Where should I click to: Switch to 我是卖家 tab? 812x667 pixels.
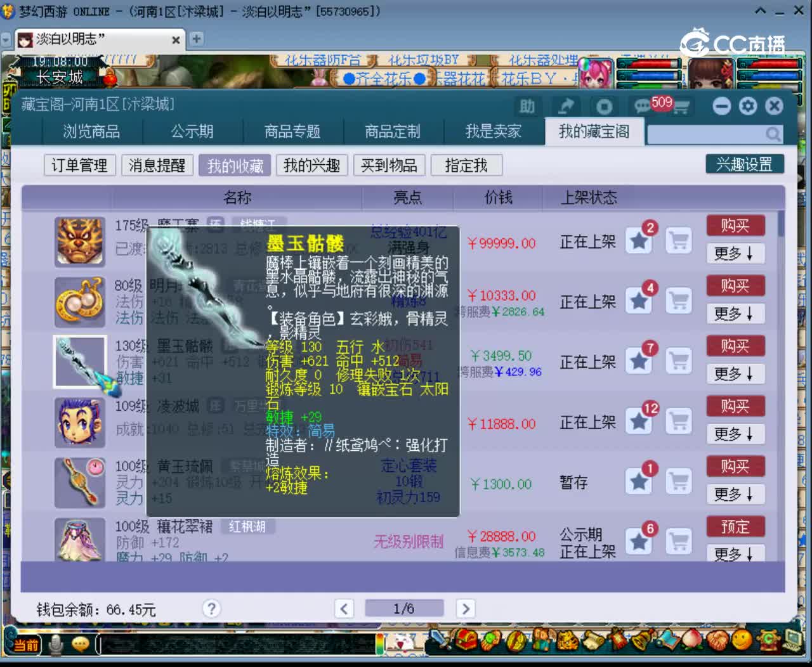tap(493, 131)
